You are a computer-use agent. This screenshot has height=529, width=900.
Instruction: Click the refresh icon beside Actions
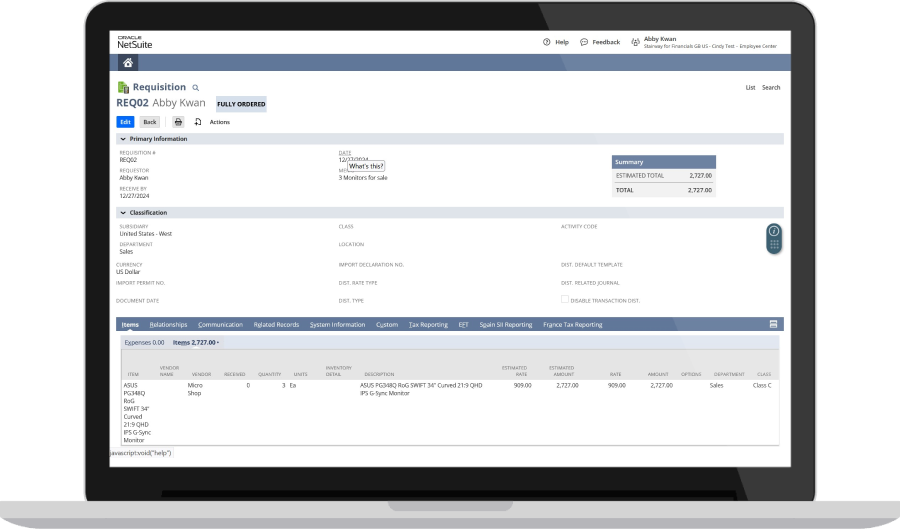[x=198, y=122]
